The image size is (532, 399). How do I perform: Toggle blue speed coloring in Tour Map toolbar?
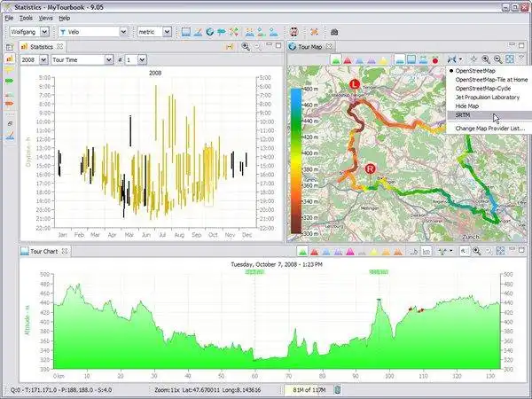(359, 60)
